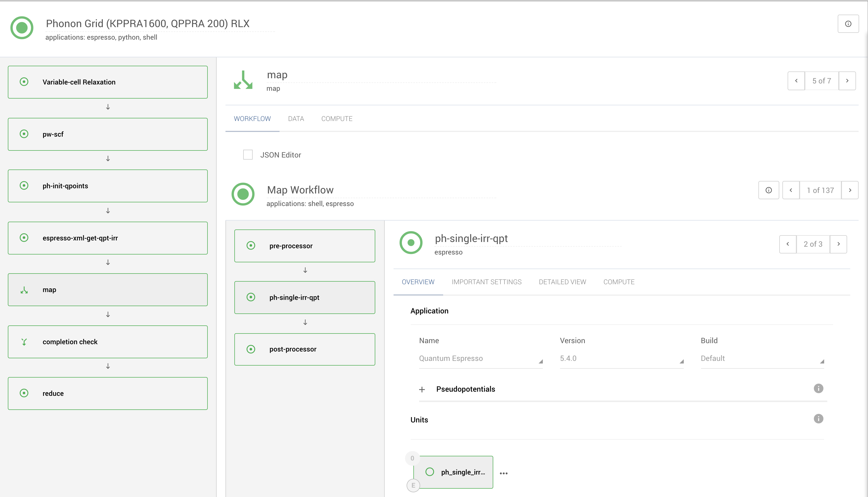Go to next unit after 2 of 3
The width and height of the screenshot is (868, 497).
838,244
